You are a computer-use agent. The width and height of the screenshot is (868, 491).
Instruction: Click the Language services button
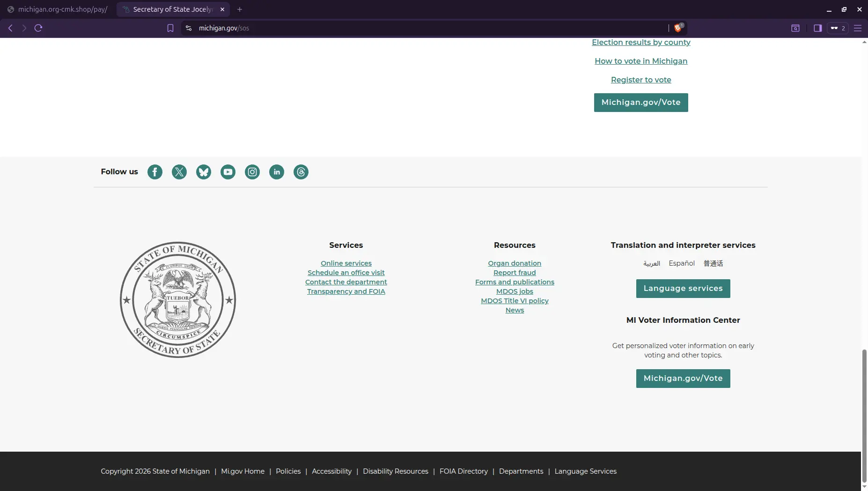click(682, 288)
